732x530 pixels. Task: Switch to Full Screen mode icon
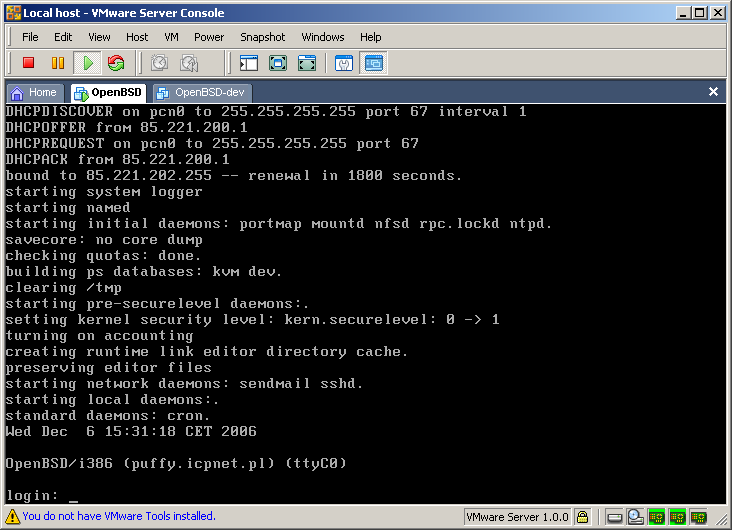tap(278, 63)
